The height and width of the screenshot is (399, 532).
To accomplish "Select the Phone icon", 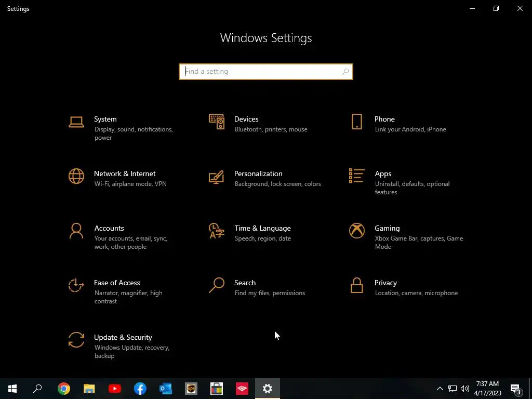I will tap(356, 122).
